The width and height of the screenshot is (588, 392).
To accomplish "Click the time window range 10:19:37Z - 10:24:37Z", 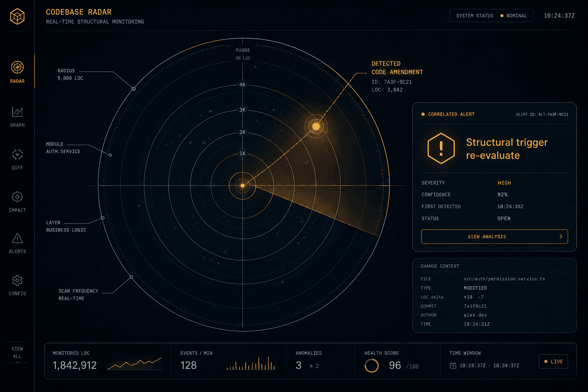I will pyautogui.click(x=489, y=366).
